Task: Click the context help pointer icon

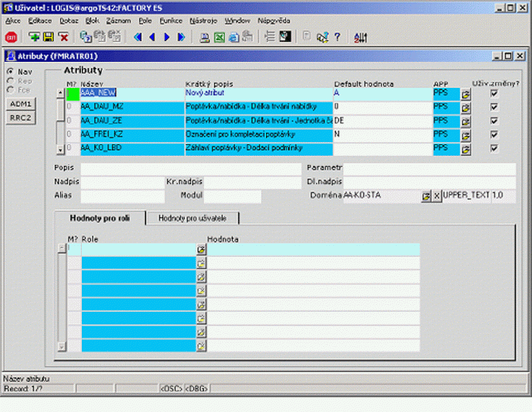Action: 322,37
